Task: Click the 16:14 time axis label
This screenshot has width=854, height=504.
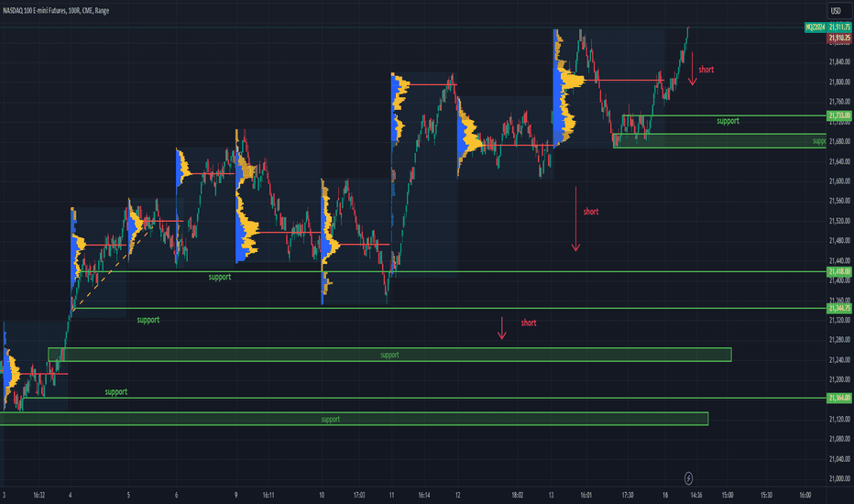Action: (x=423, y=495)
